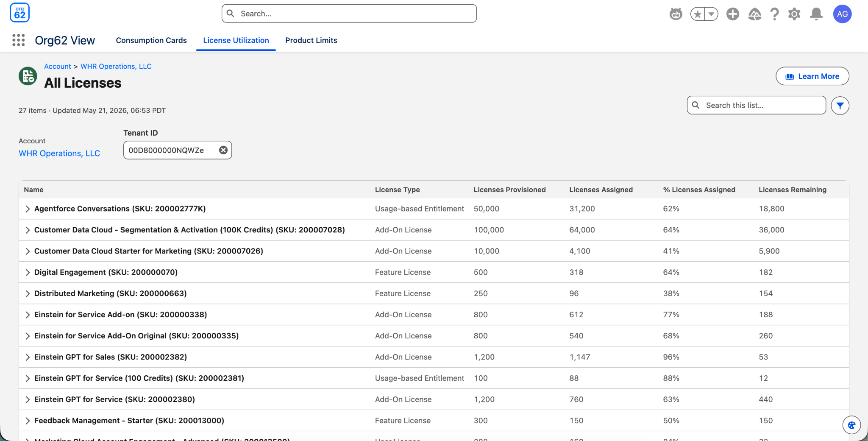Open the global create plus icon
Viewport: 868px width, 441px height.
point(732,14)
